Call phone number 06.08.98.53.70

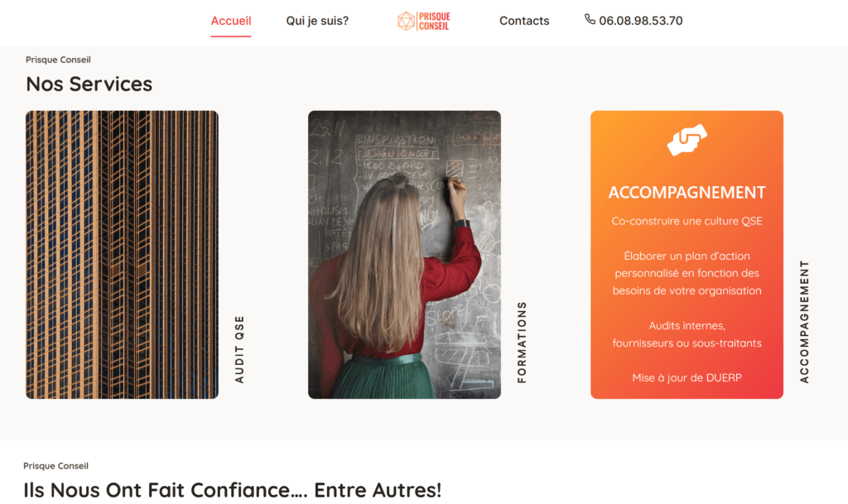coord(640,21)
